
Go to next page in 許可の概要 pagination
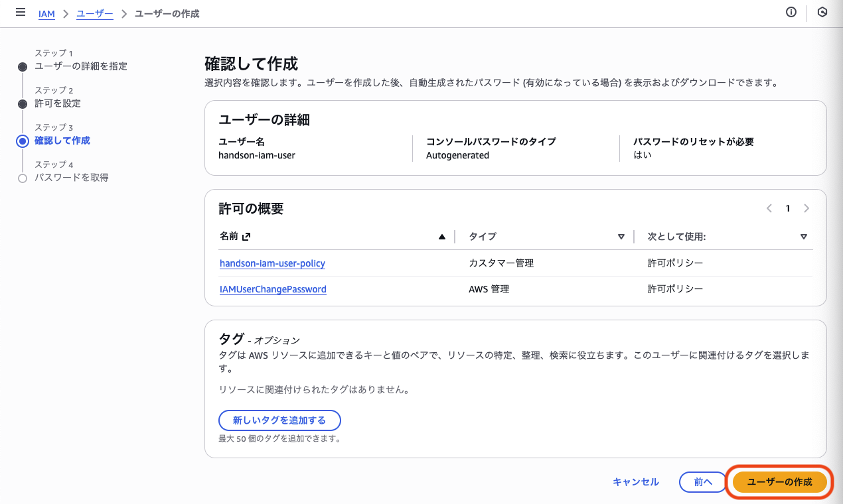(x=806, y=208)
